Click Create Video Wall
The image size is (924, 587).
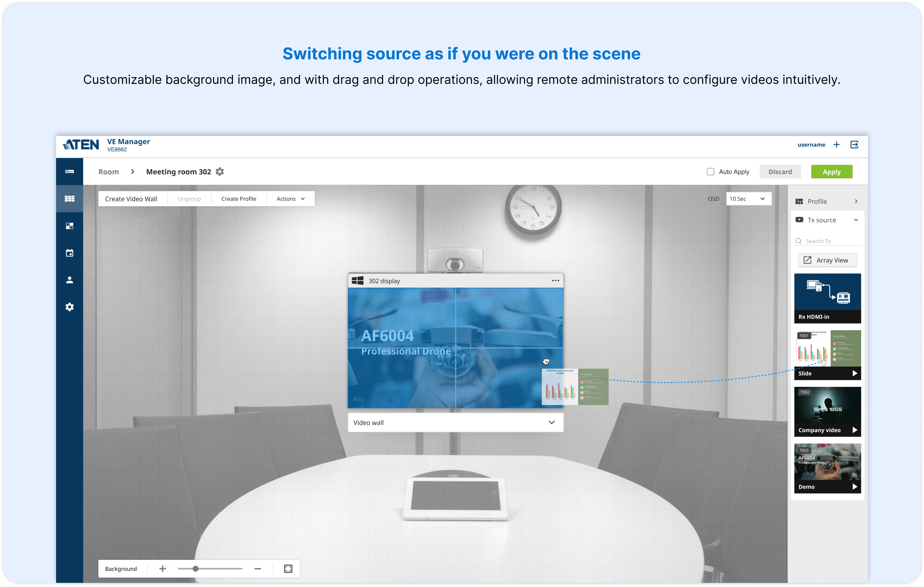[131, 198]
